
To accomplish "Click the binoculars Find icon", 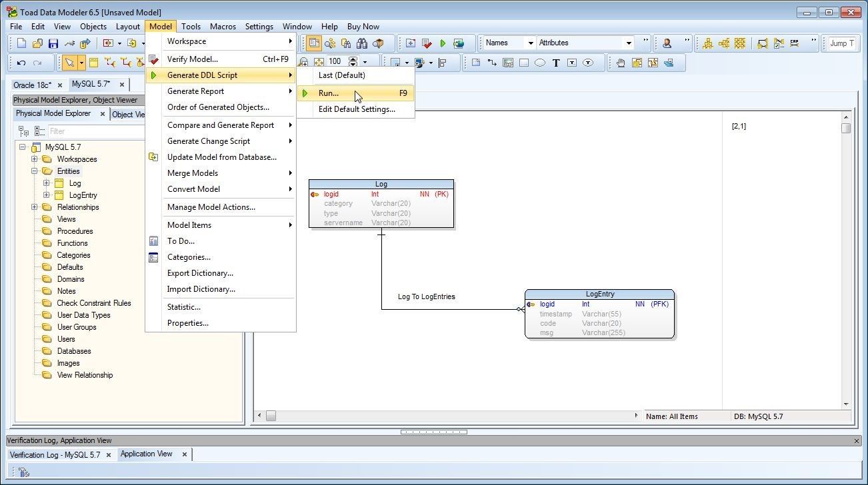I will pos(362,43).
